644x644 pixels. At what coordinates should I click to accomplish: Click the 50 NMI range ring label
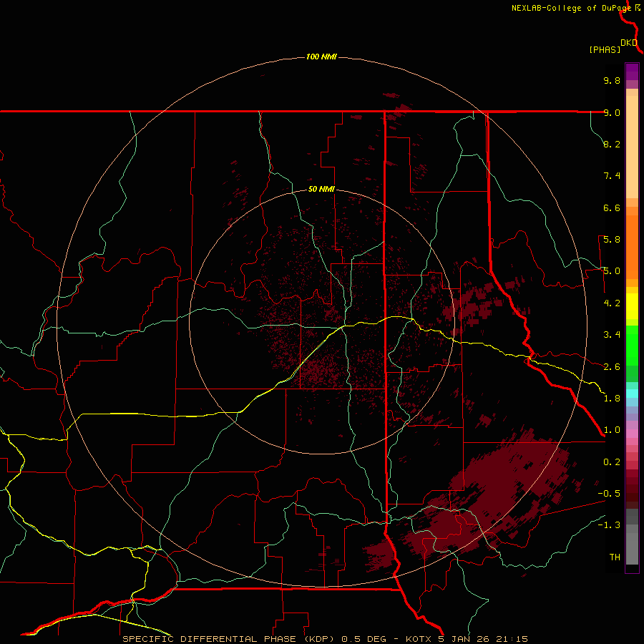pos(321,189)
